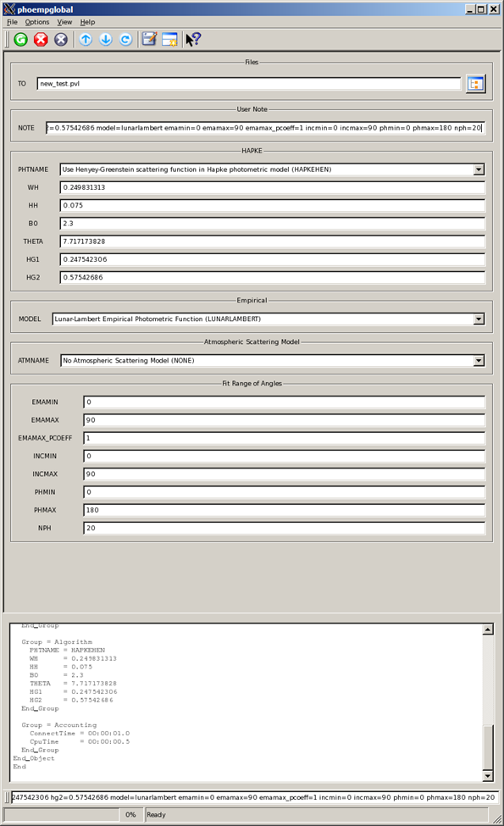Click the INCMIN input field
The height and width of the screenshot is (826, 504).
284,456
